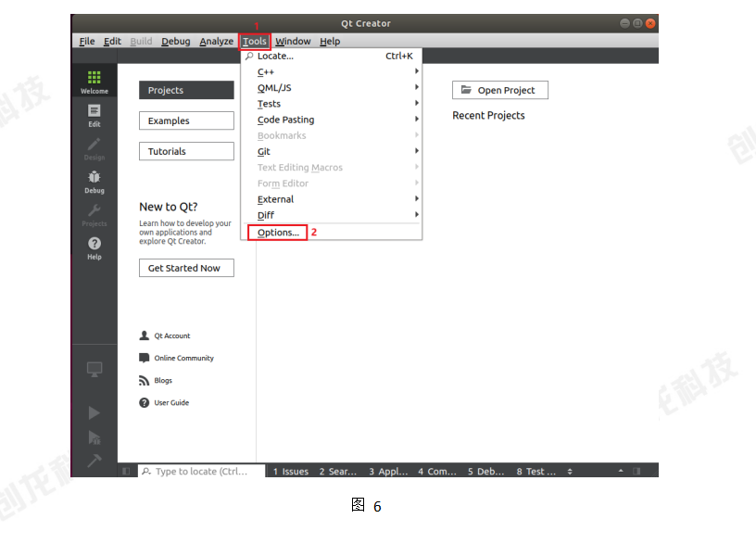Screen dimensions: 756x544
Task: Switch to Edit mode in sidebar
Action: [x=94, y=111]
